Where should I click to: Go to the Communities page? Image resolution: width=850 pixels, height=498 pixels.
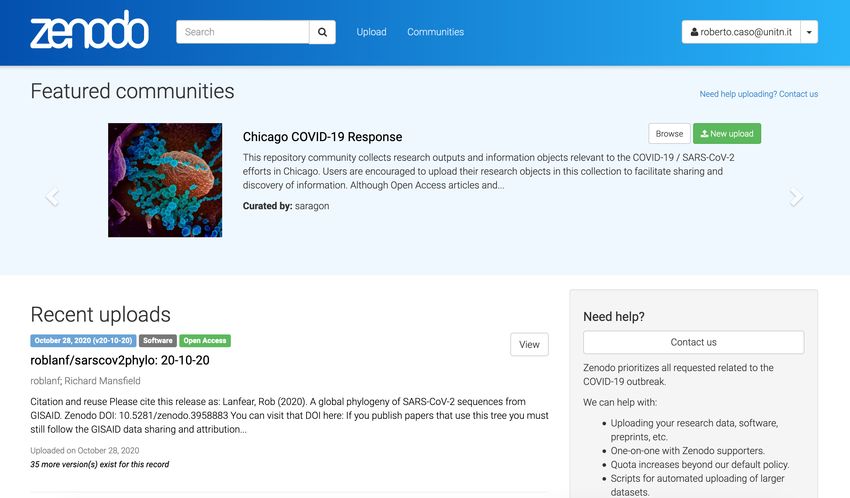[435, 32]
